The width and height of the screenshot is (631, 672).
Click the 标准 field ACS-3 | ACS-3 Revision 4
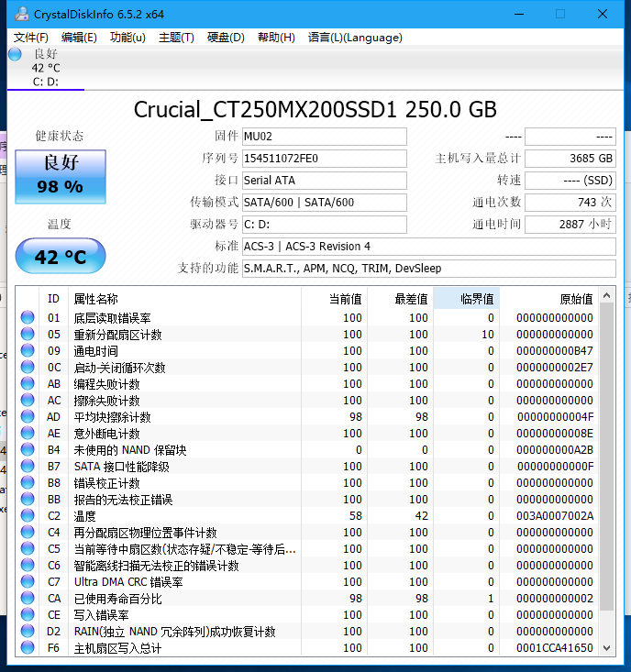point(429,247)
